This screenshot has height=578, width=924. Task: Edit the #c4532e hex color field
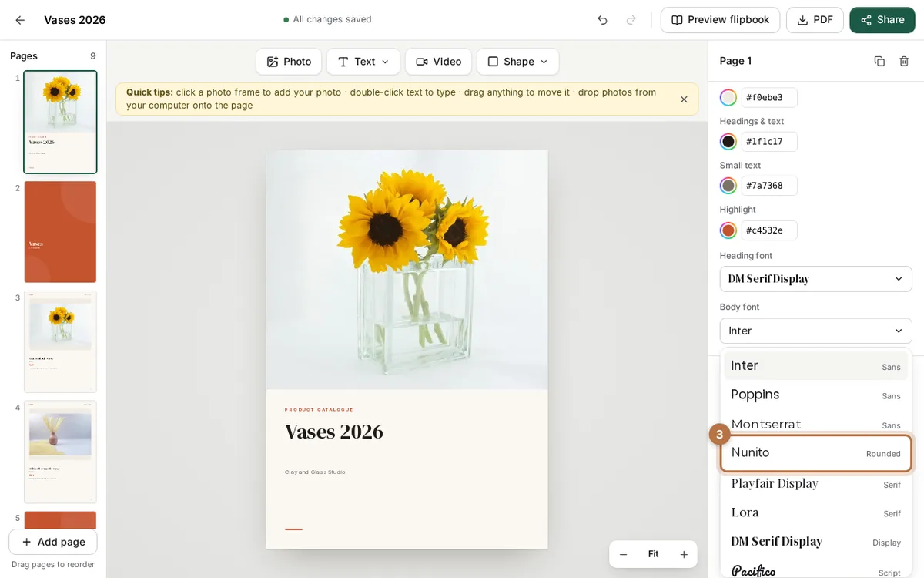(x=769, y=230)
